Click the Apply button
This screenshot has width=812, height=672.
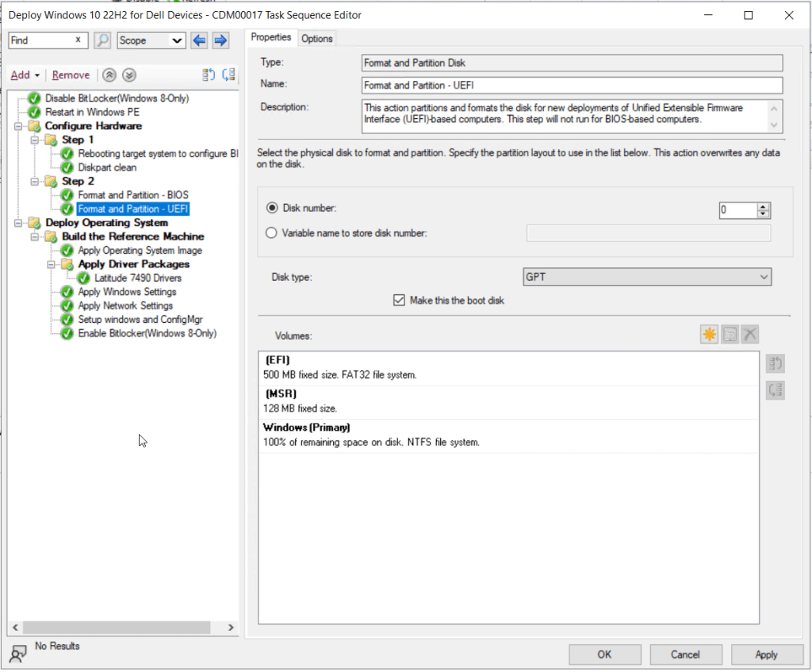pyautogui.click(x=766, y=655)
